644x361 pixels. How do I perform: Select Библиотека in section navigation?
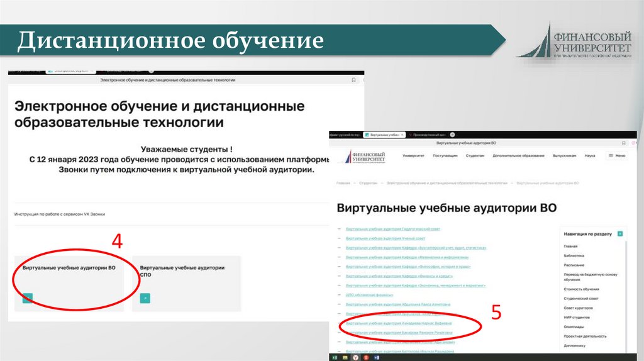(x=574, y=255)
